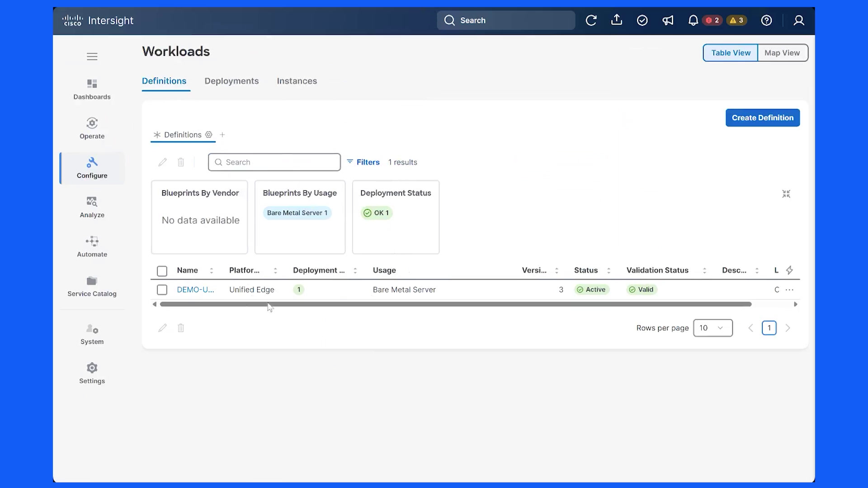Open Definitions tab settings gear

coord(208,135)
